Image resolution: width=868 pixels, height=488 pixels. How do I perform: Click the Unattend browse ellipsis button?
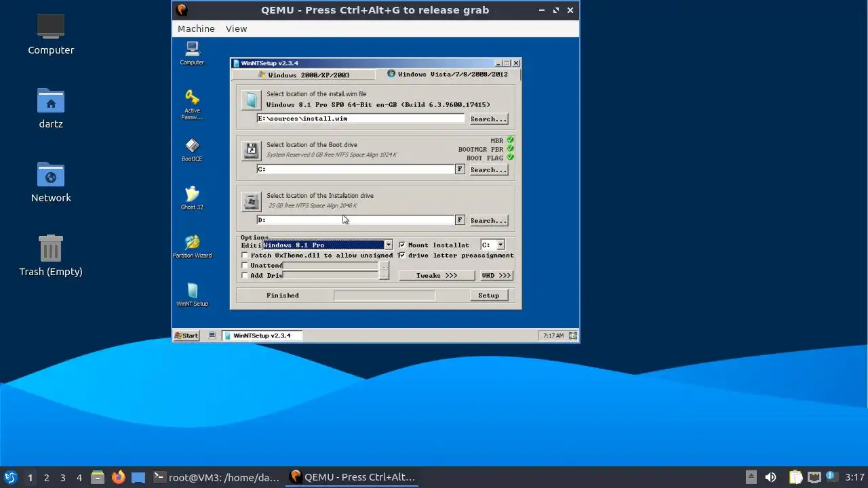click(384, 266)
